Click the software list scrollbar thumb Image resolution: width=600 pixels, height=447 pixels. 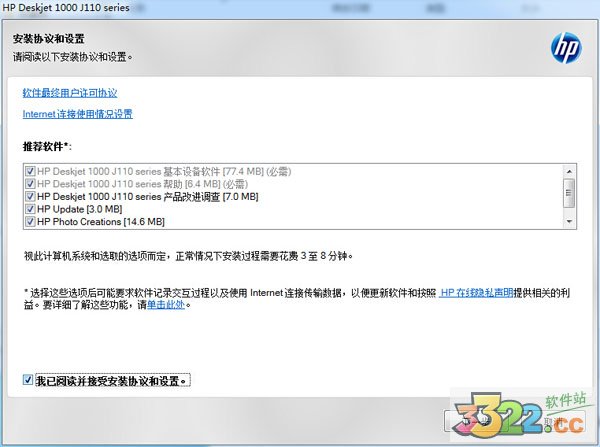tap(569, 193)
